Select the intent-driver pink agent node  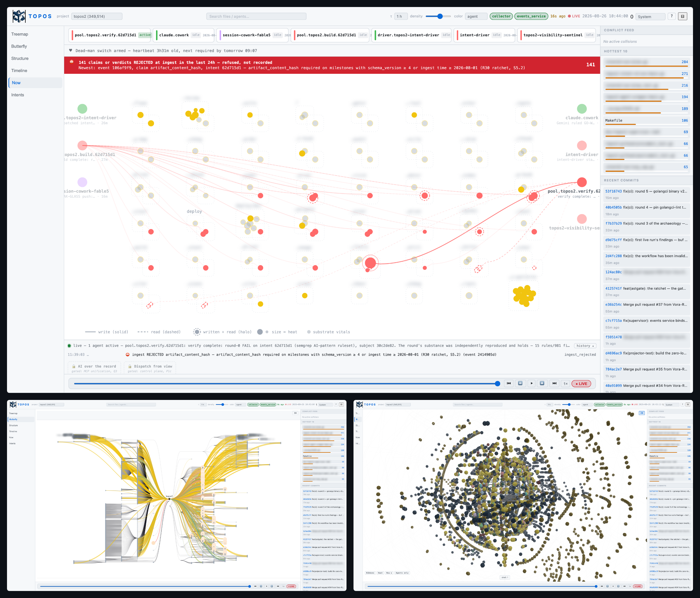[582, 146]
